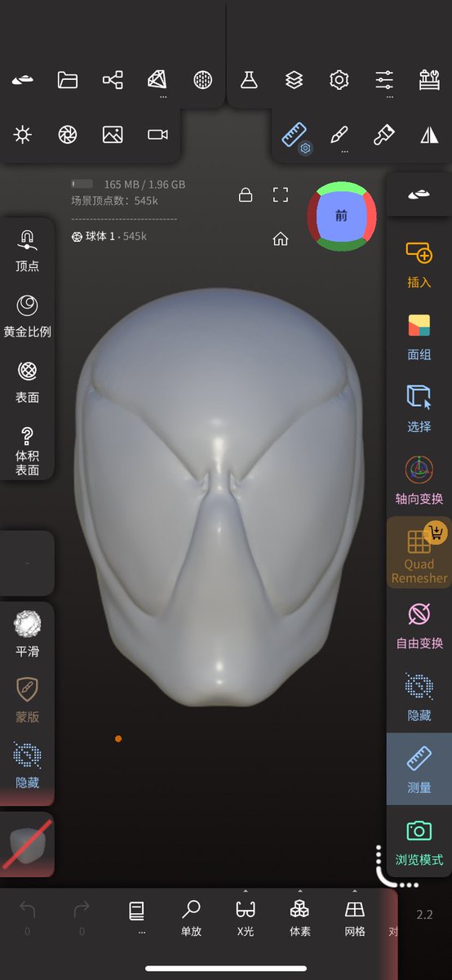452x980 pixels.
Task: Toggle the symmetry triangle icon
Action: [429, 135]
